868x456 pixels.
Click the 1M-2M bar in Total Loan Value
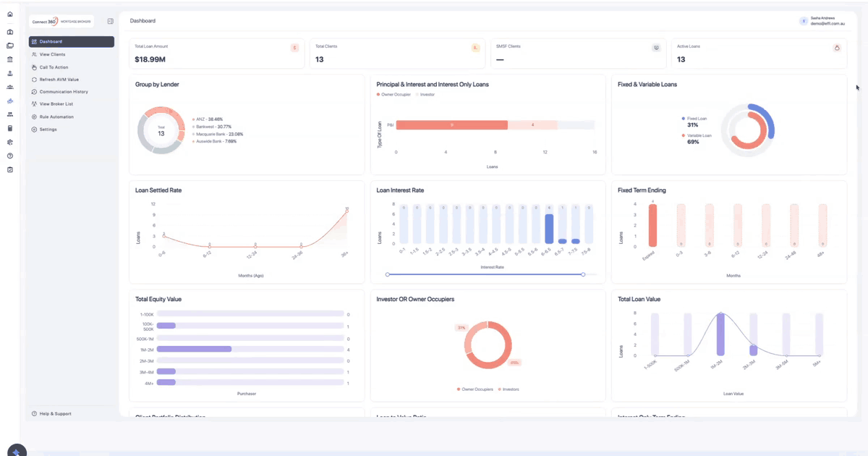(x=720, y=334)
